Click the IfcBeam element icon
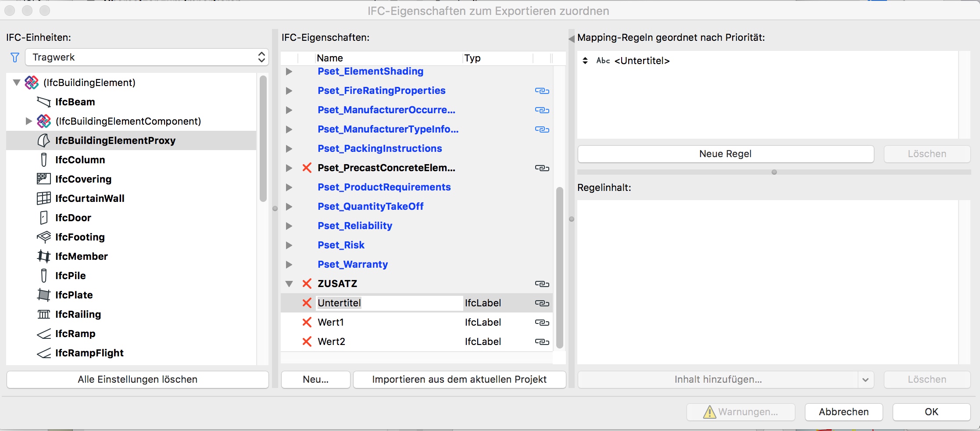The height and width of the screenshot is (431, 980). pyautogui.click(x=43, y=102)
